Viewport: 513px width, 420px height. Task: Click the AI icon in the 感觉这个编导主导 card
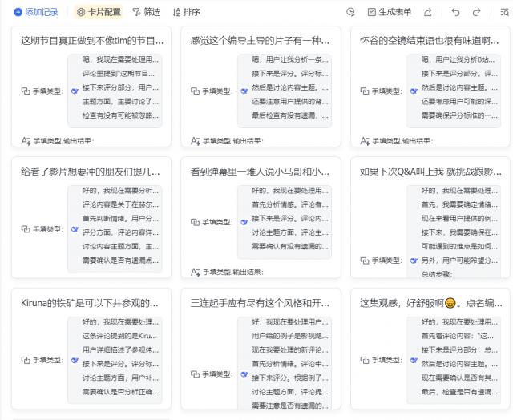tap(244, 91)
